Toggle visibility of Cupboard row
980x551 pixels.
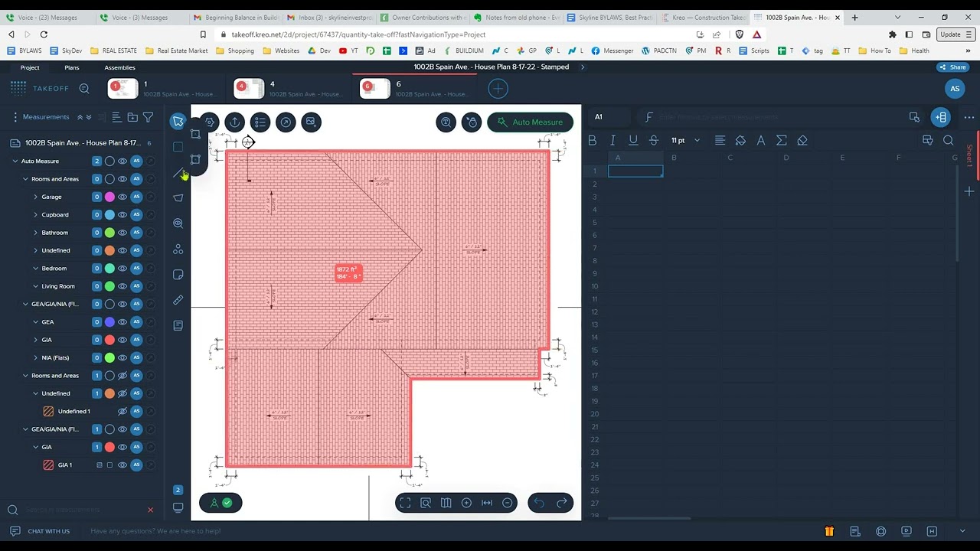click(x=122, y=215)
